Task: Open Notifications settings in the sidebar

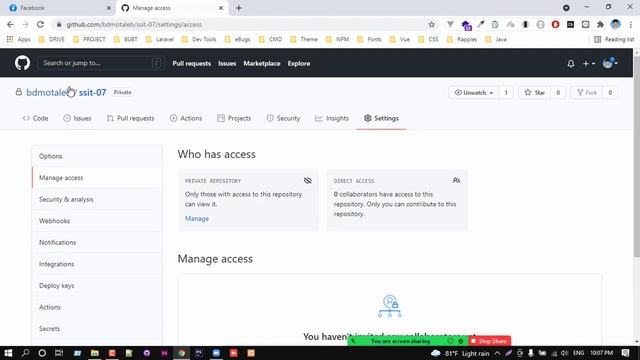Action: (97, 242)
